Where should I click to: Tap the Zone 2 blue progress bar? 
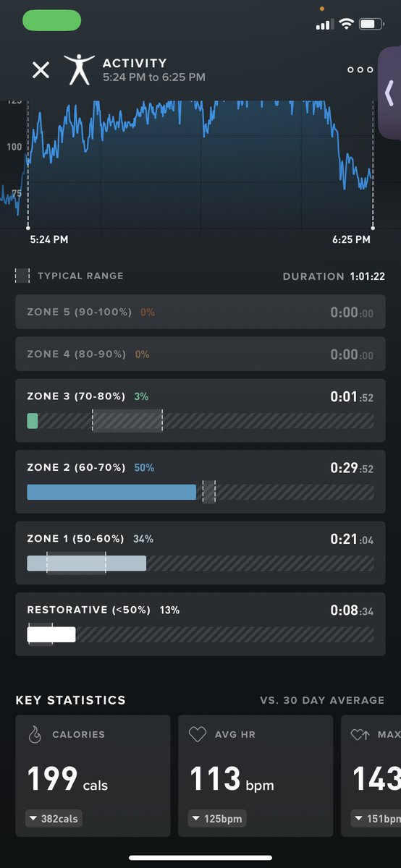pyautogui.click(x=111, y=492)
